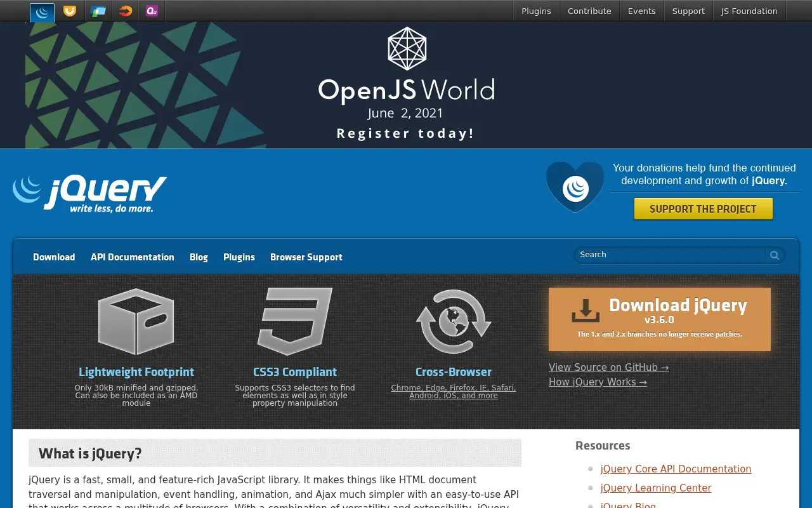Click the search magnifier icon
Screen dimensions: 812x508
click(775, 255)
